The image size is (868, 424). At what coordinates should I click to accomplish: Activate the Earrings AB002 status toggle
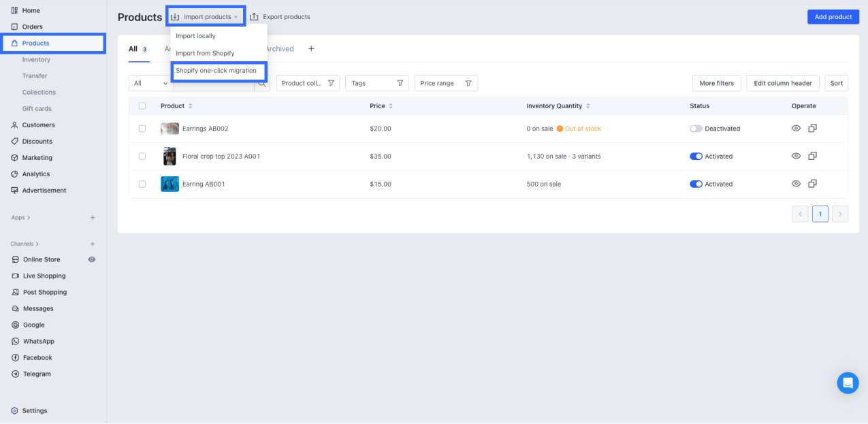tap(696, 129)
